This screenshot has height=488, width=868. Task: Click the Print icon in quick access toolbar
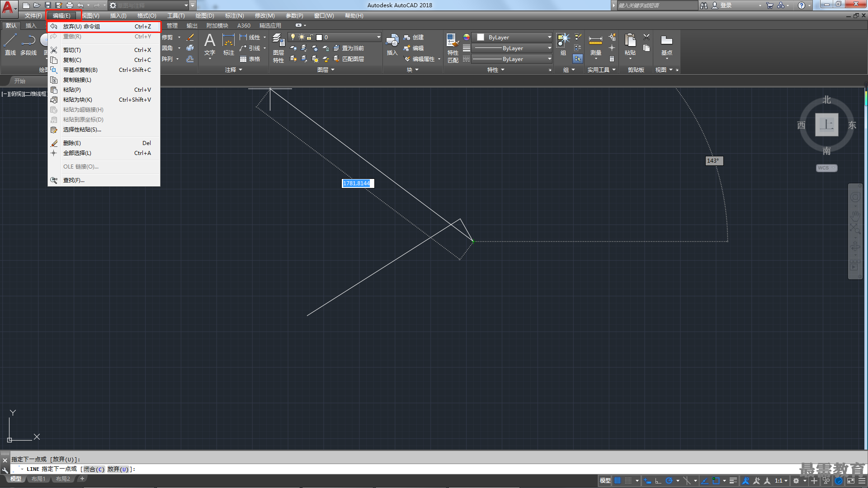tap(70, 5)
